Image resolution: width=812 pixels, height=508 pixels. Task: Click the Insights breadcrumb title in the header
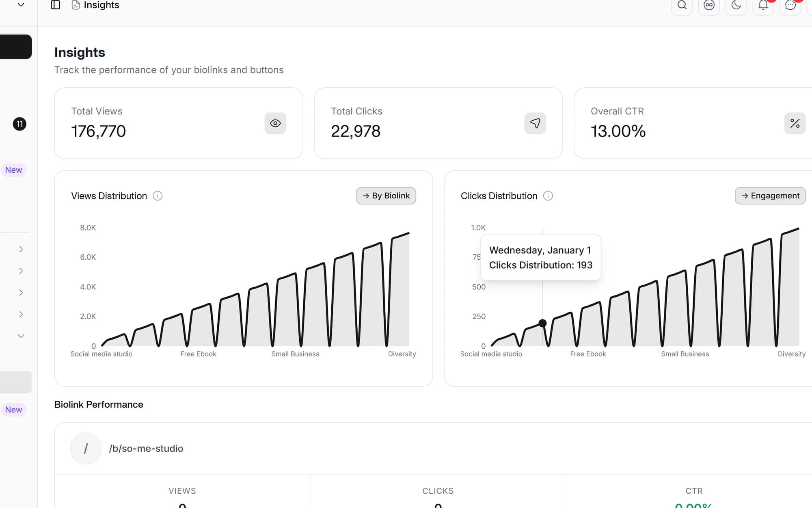coord(101,5)
